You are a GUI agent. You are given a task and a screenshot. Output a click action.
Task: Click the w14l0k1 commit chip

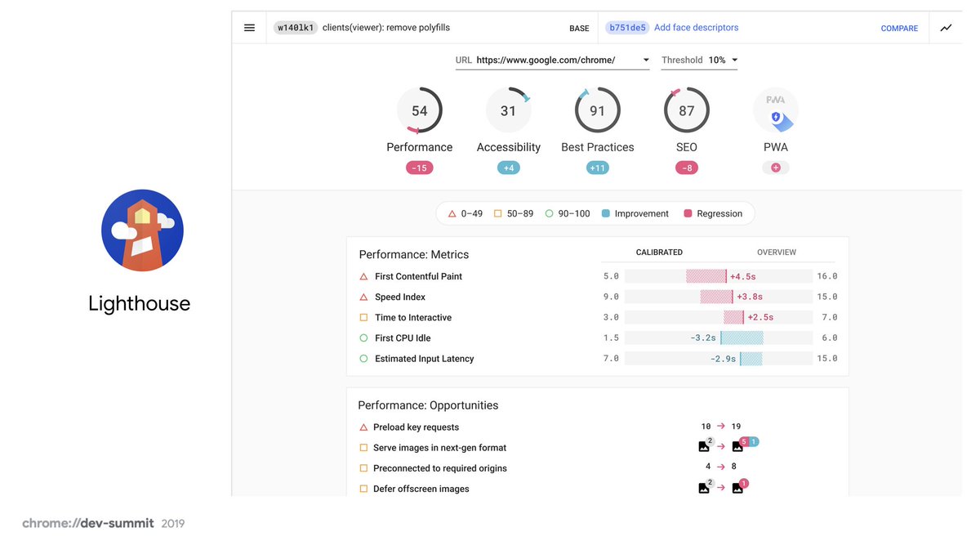click(x=294, y=27)
